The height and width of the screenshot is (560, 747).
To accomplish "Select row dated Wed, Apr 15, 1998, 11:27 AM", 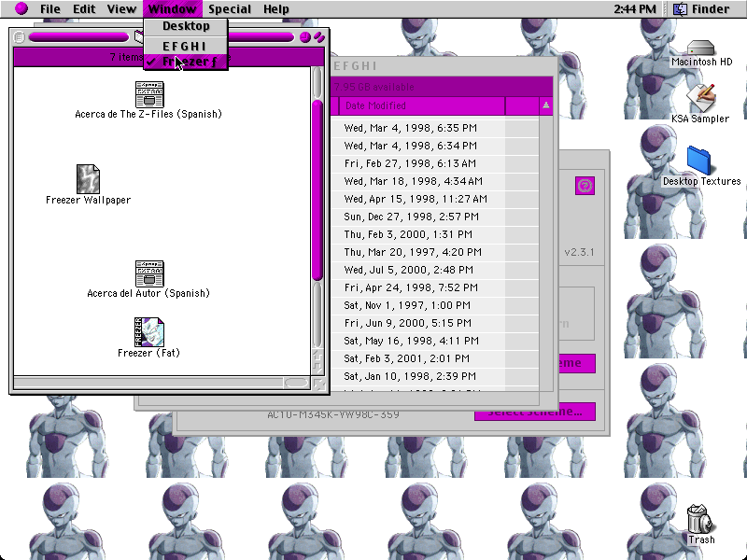I will coord(434,199).
